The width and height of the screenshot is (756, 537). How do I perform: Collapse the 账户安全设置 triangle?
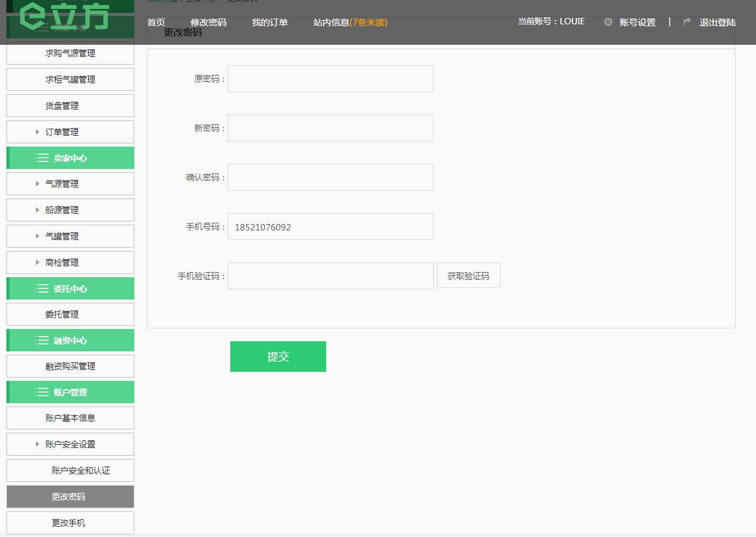[x=38, y=444]
